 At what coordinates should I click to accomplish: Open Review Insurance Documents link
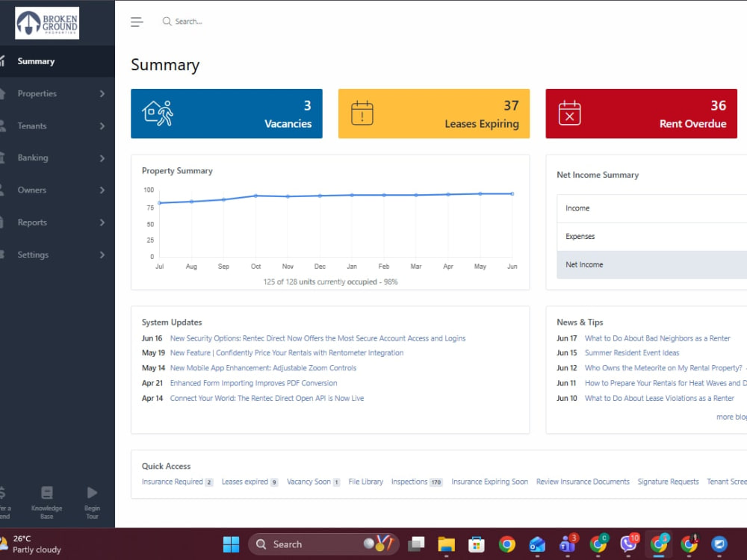coord(583,482)
